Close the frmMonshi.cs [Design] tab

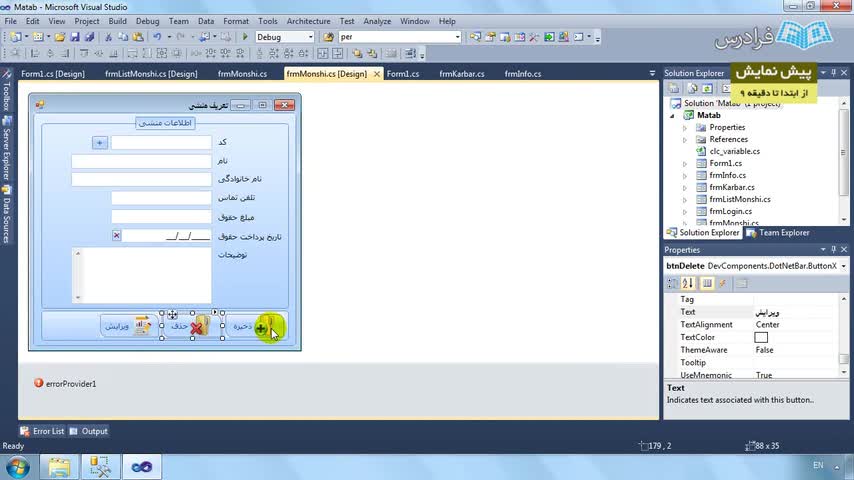click(376, 74)
